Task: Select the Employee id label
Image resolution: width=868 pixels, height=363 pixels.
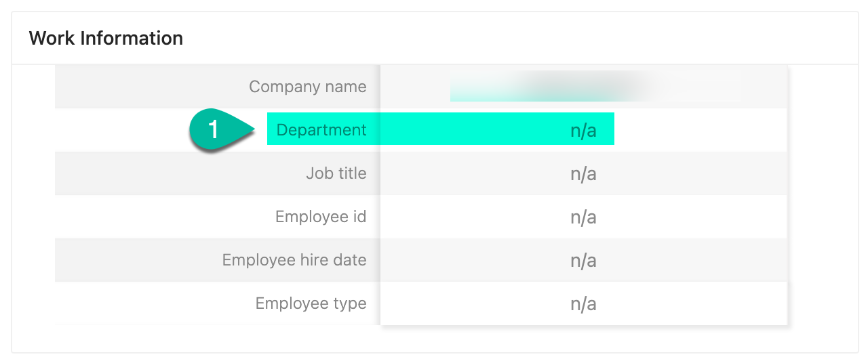Action: [320, 217]
